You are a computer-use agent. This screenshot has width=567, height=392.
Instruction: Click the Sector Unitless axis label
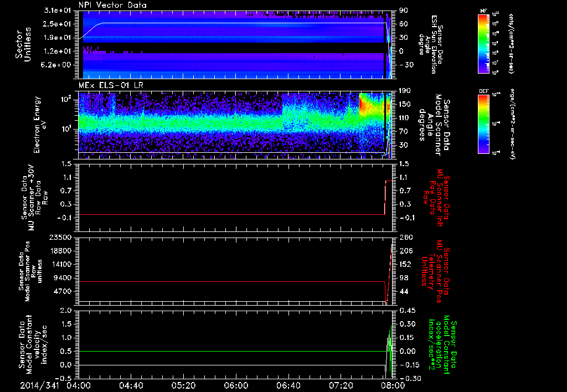click(23, 44)
